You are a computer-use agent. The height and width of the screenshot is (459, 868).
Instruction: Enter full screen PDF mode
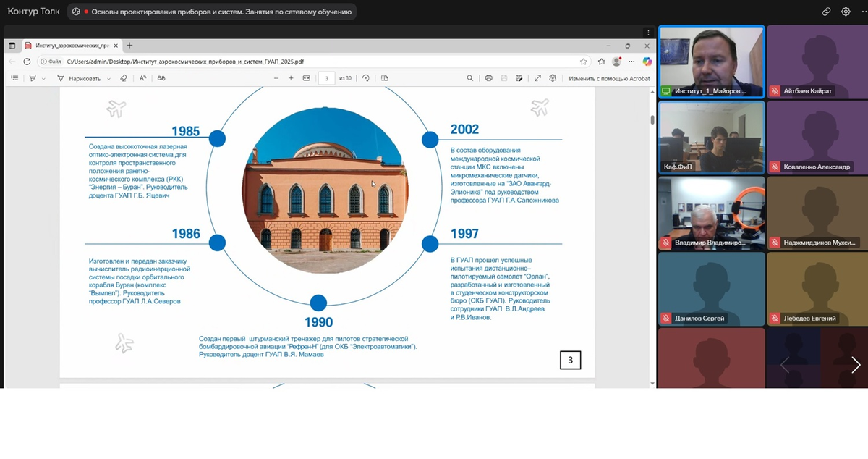pyautogui.click(x=537, y=78)
